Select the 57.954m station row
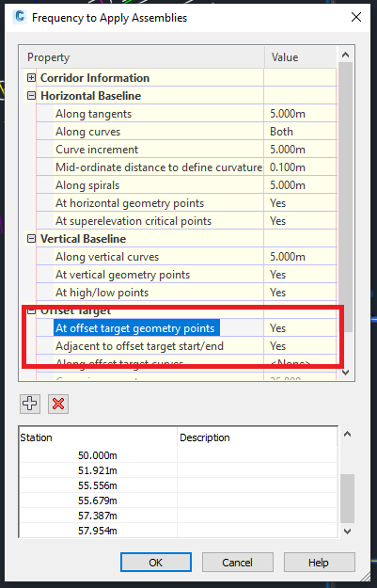The image size is (377, 588). [x=179, y=531]
